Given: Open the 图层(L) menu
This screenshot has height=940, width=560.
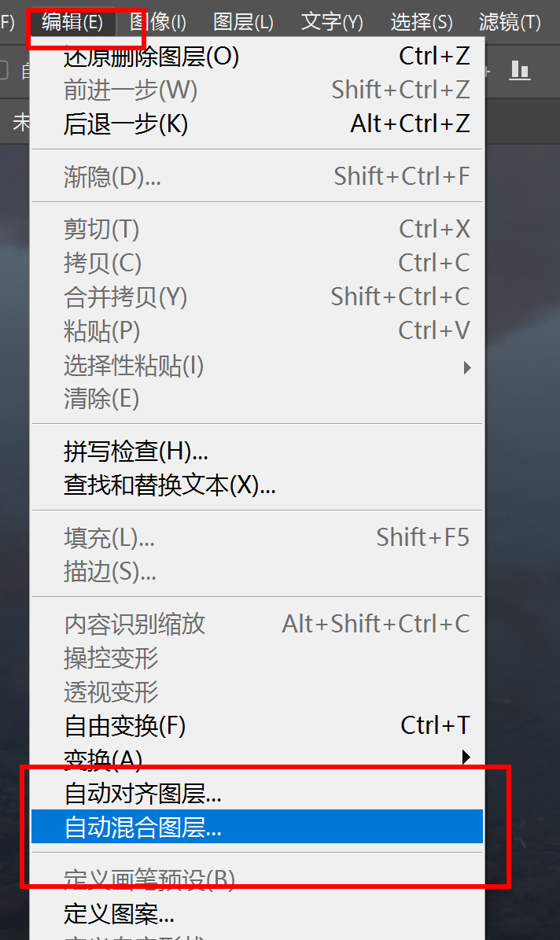Looking at the screenshot, I should (243, 22).
